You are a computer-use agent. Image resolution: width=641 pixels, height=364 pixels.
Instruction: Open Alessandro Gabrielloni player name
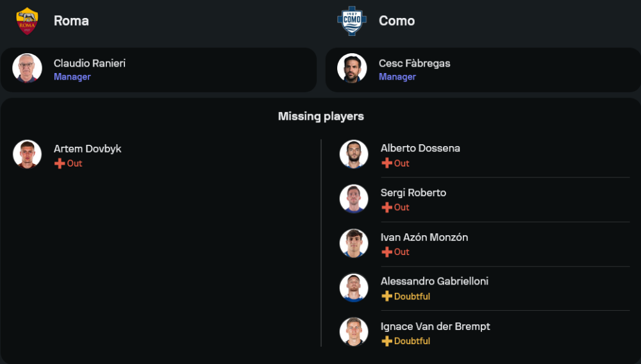tap(435, 281)
